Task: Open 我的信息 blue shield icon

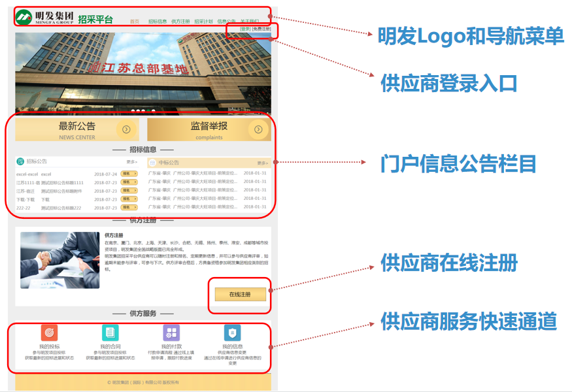Action: (232, 332)
